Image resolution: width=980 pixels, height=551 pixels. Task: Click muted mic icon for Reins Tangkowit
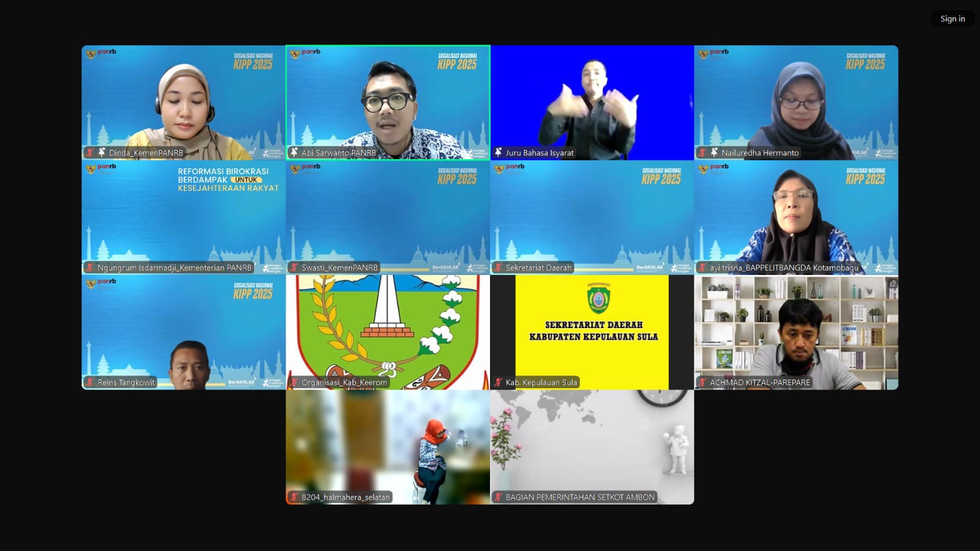click(90, 383)
